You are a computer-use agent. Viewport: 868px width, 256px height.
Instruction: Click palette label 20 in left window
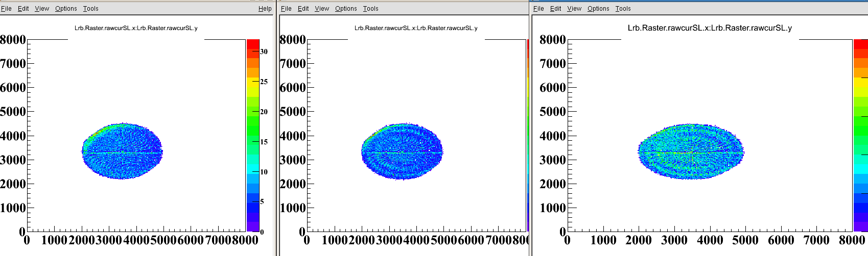click(x=264, y=112)
